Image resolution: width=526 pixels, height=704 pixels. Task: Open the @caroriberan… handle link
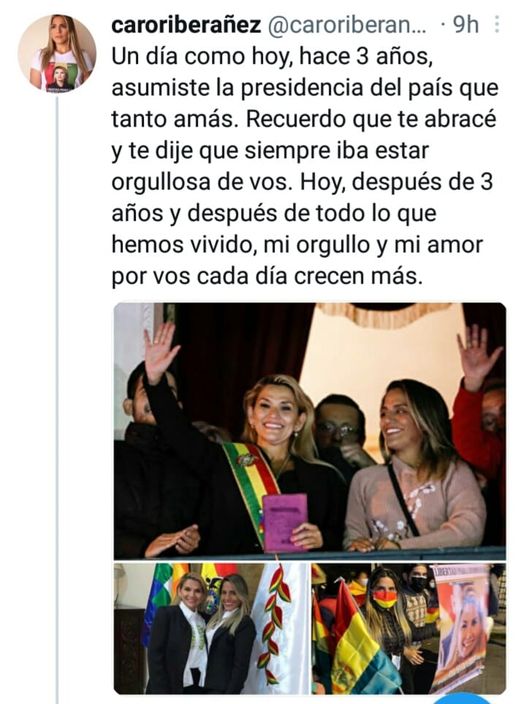click(347, 26)
